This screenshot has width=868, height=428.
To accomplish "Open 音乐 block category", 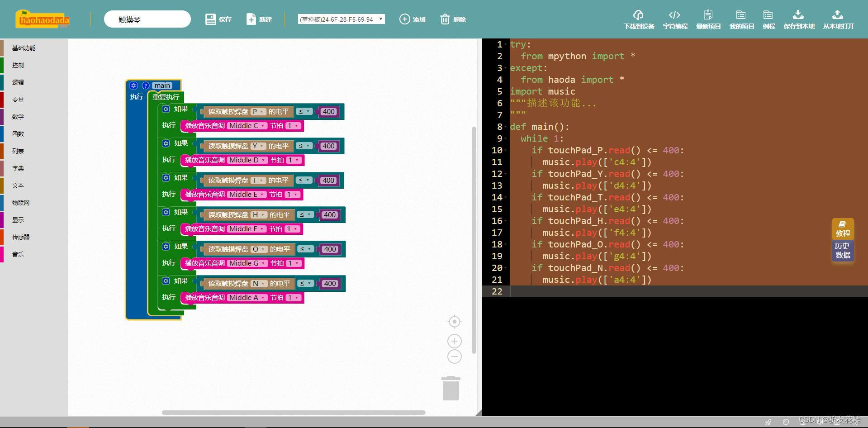I will pos(18,254).
